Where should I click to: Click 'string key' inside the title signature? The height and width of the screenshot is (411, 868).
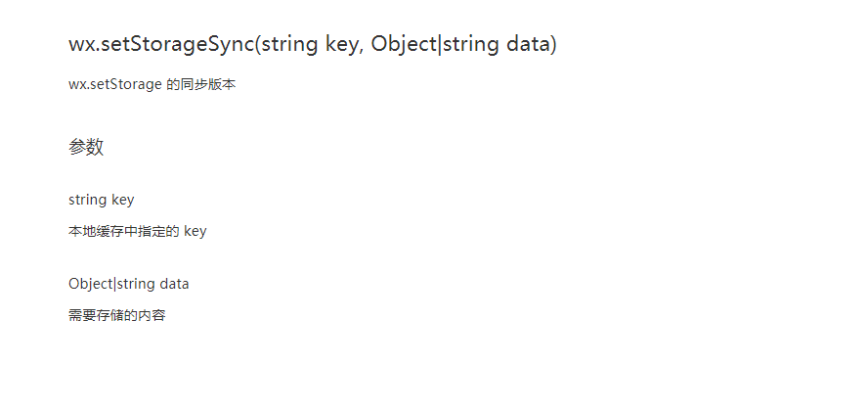312,44
